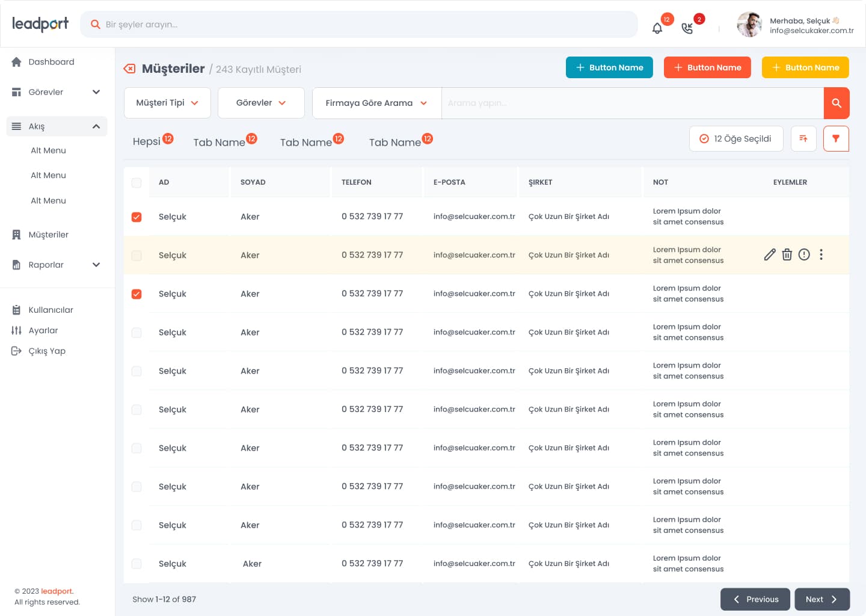Delete the highlighted row with trash icon
The image size is (866, 616).
tap(787, 254)
